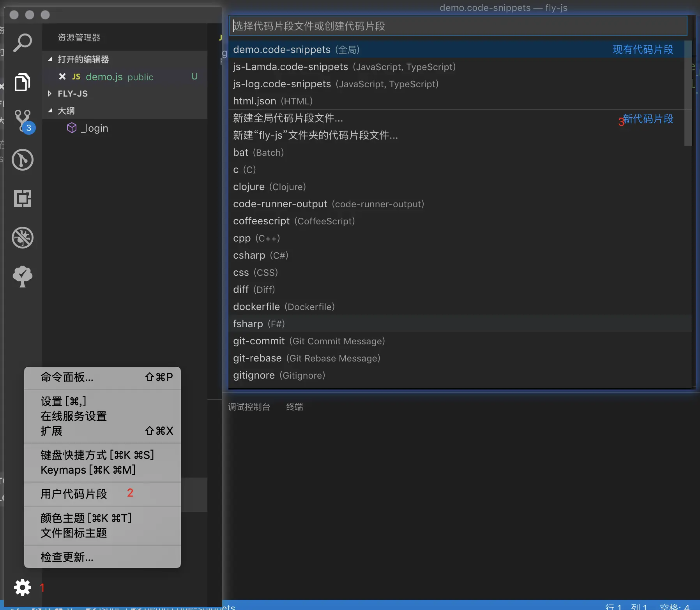Click the _login symbol cube icon
This screenshot has width=700, height=610.
click(x=72, y=128)
